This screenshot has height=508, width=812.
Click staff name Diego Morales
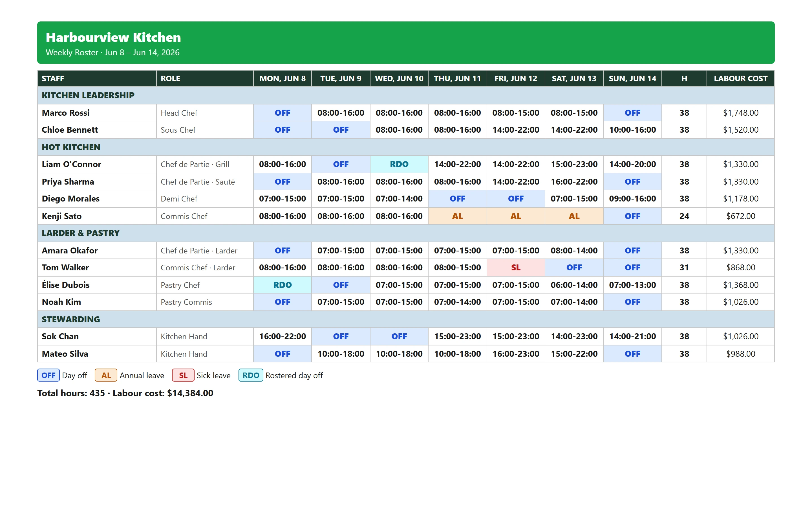coord(70,199)
